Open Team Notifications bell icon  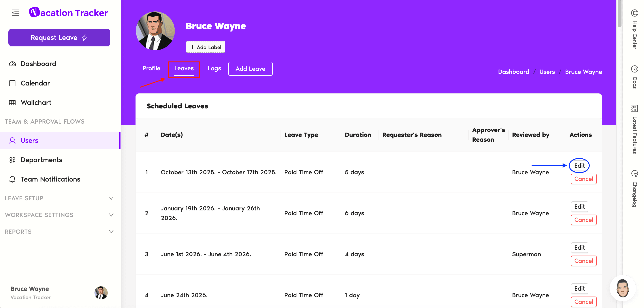[12, 179]
